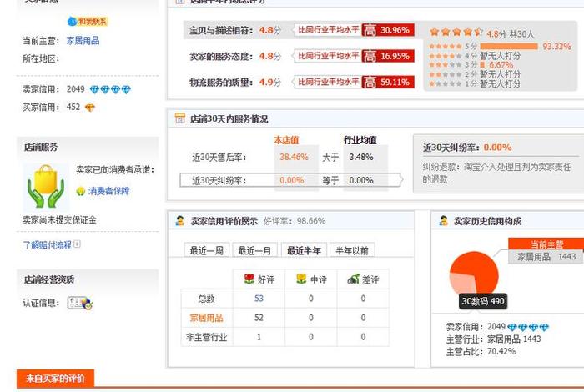
Task: Open the 了解赔付流程 link
Action: tap(47, 245)
